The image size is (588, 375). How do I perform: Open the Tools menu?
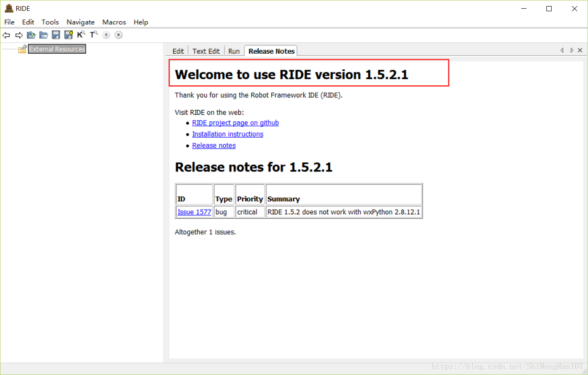click(x=50, y=22)
